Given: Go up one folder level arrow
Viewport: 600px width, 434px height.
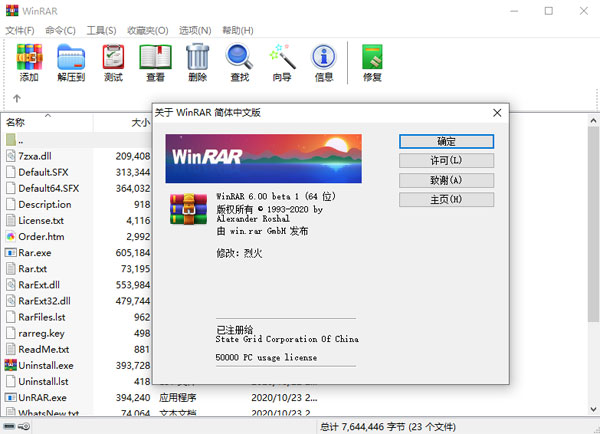Looking at the screenshot, I should coord(16,98).
